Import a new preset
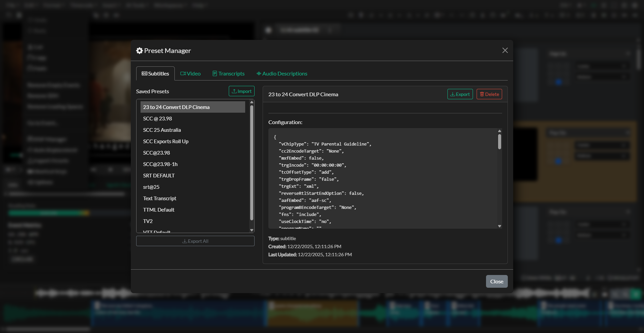This screenshot has width=644, height=333. [241, 91]
